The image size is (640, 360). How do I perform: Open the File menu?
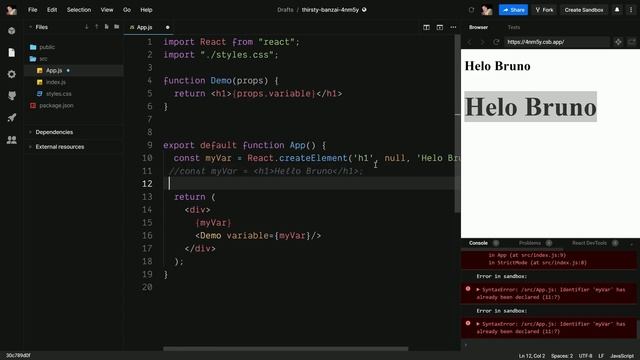33,10
